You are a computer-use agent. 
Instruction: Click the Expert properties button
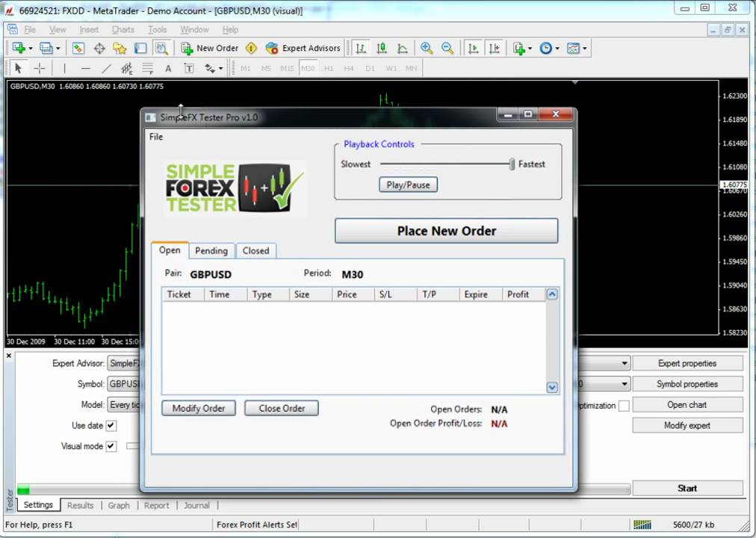click(687, 363)
